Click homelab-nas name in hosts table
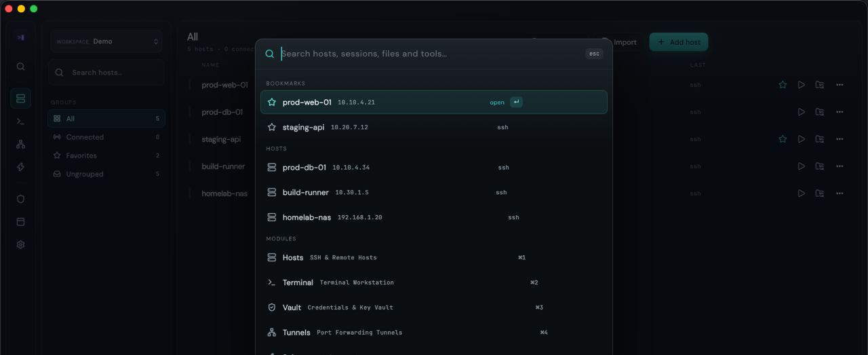Image resolution: width=868 pixels, height=355 pixels. tap(224, 193)
